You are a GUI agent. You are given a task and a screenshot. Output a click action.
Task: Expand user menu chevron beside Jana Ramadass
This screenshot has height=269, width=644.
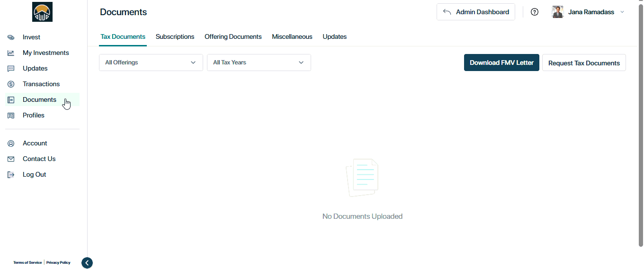point(622,12)
